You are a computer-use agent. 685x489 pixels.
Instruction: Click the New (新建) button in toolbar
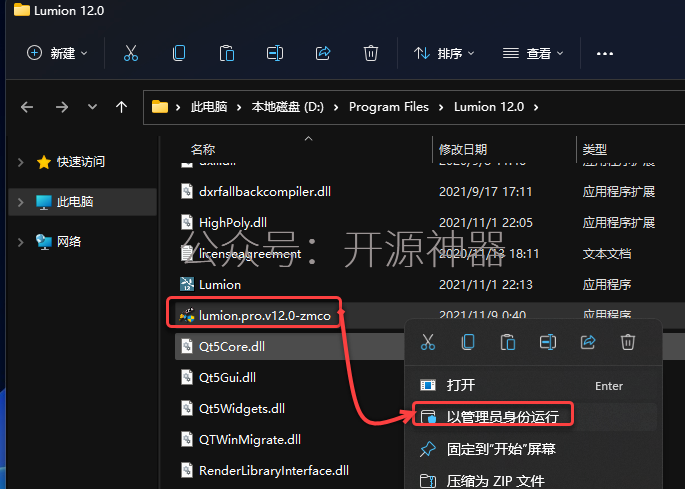tap(57, 53)
